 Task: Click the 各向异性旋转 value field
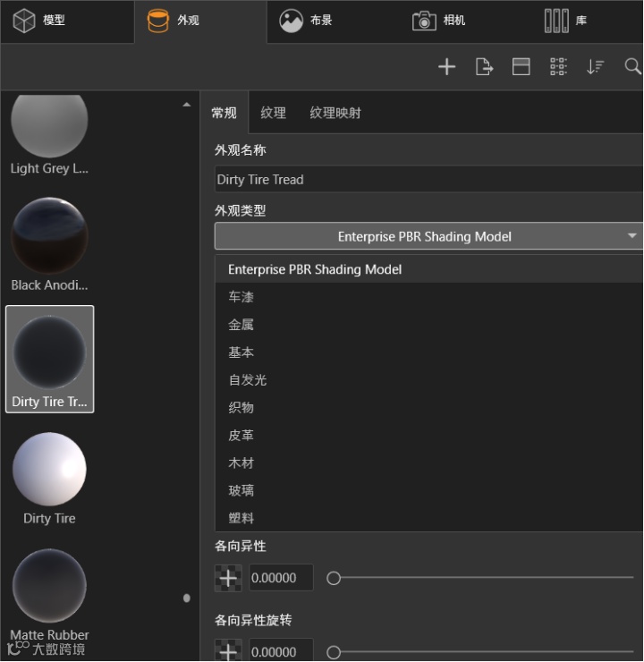(281, 650)
